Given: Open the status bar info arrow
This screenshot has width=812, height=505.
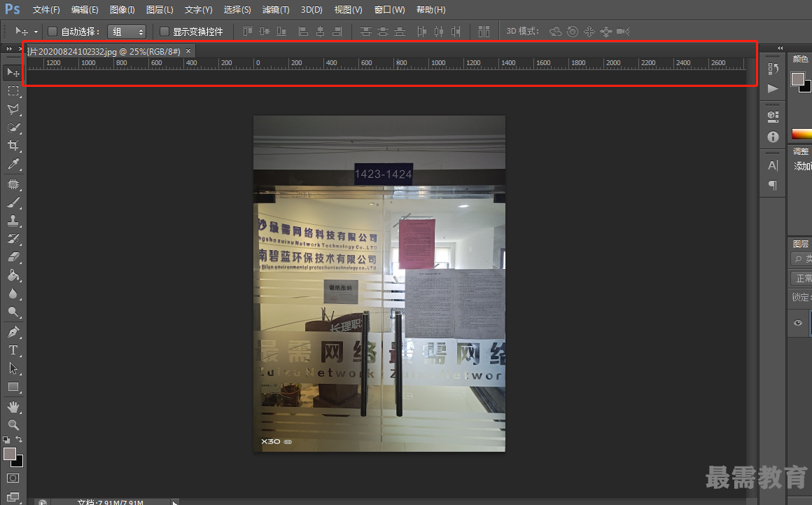Looking at the screenshot, I should click(x=174, y=502).
